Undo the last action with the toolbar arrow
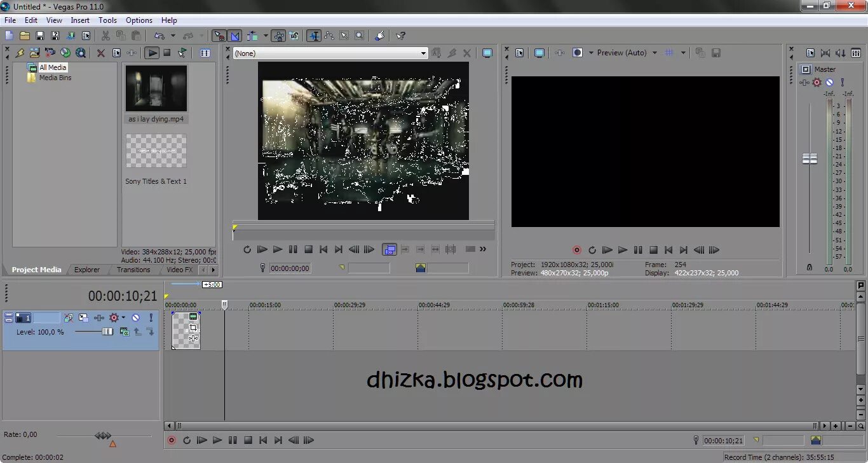 pyautogui.click(x=159, y=36)
